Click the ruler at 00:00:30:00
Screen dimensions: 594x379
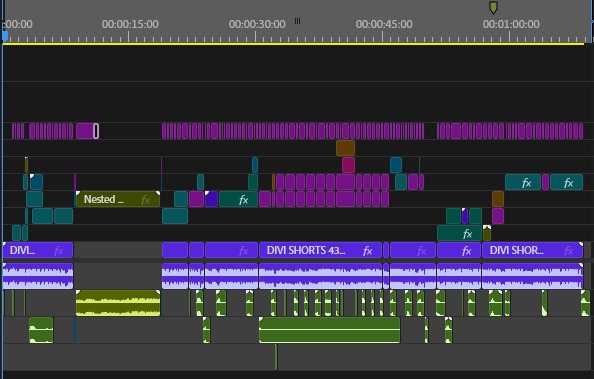pyautogui.click(x=257, y=24)
